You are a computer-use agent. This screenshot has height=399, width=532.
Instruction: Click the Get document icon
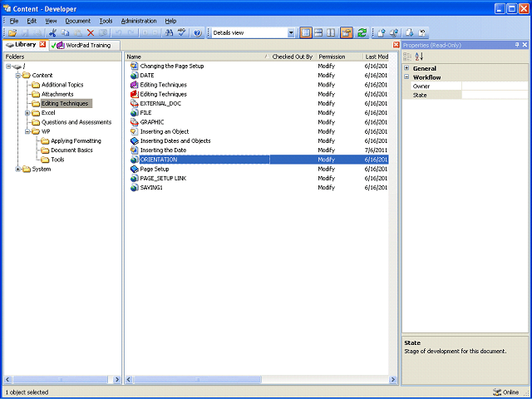coord(410,33)
